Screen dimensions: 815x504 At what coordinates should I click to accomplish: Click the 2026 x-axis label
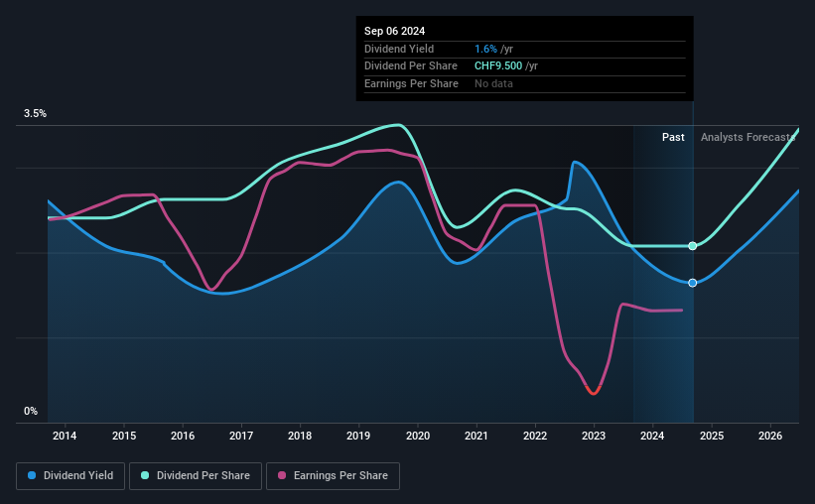click(770, 436)
